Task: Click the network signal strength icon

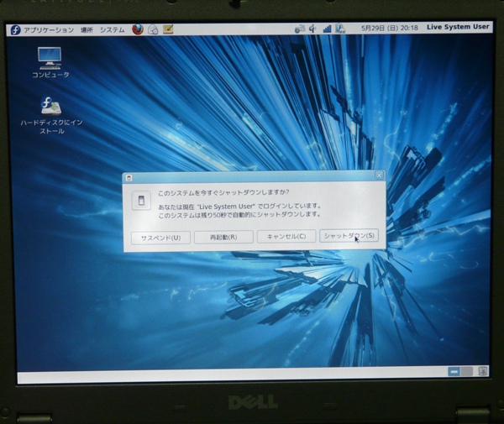Action: point(327,29)
